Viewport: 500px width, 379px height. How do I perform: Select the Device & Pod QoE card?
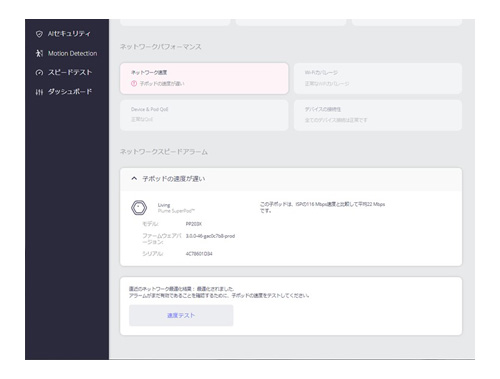(x=204, y=115)
